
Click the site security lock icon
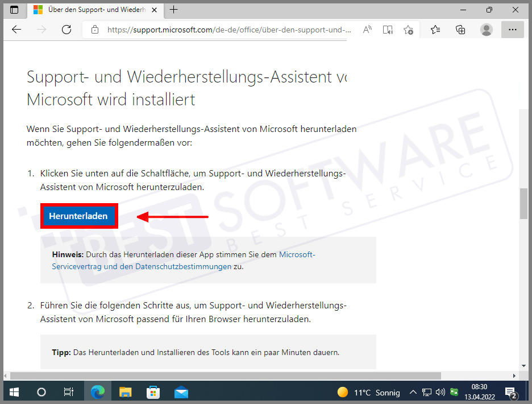94,30
